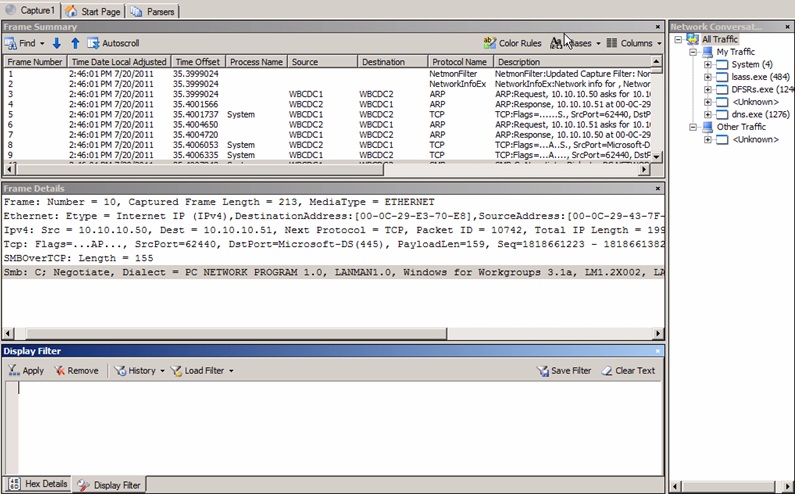The width and height of the screenshot is (795, 494).
Task: Select All Traffic in conversations tree
Action: click(719, 40)
